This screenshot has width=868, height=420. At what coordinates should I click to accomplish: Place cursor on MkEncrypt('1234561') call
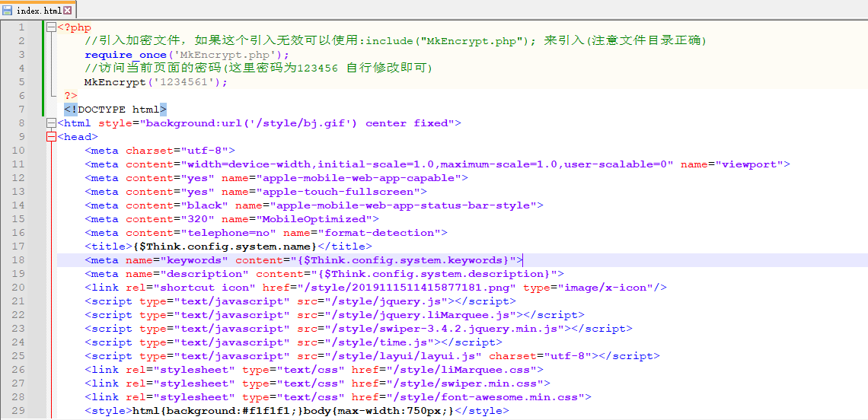(155, 82)
